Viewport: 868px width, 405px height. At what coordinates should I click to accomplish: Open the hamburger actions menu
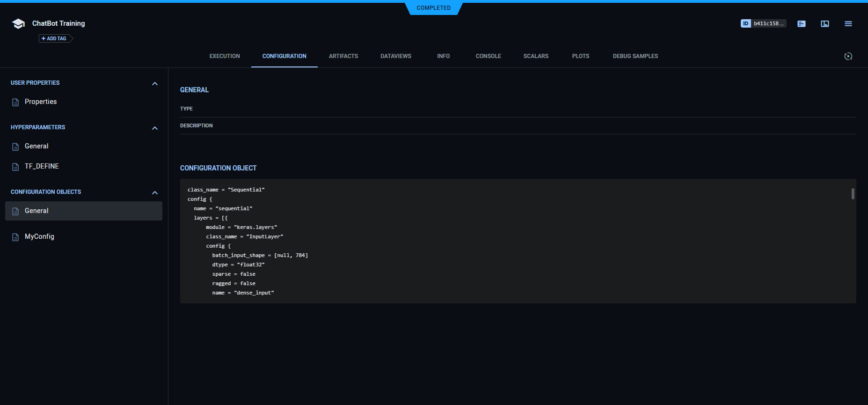pos(848,24)
